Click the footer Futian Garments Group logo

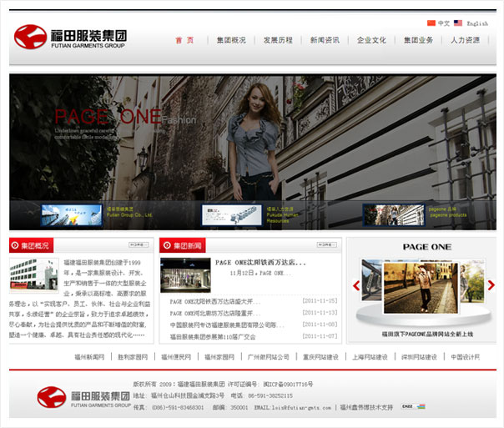click(x=84, y=397)
